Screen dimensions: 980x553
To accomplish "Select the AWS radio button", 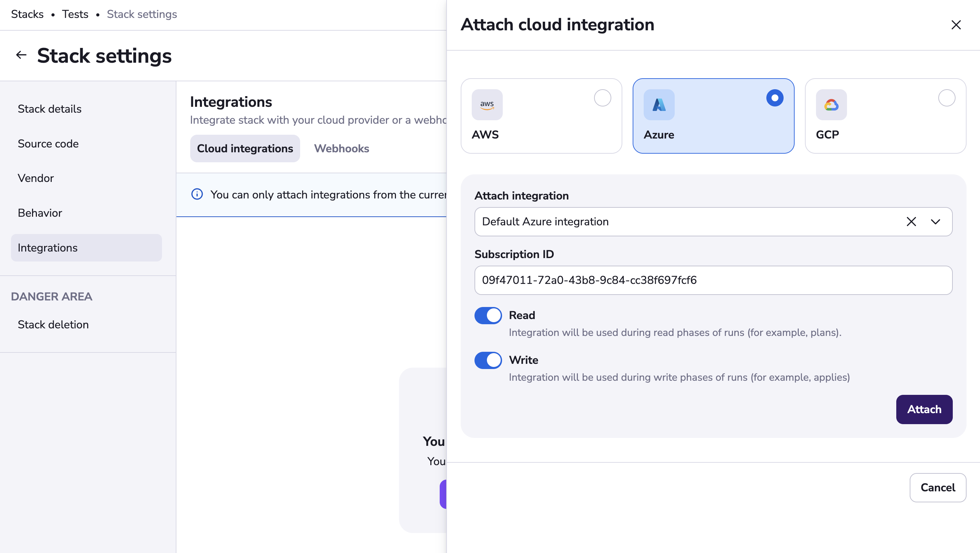I will click(x=603, y=98).
